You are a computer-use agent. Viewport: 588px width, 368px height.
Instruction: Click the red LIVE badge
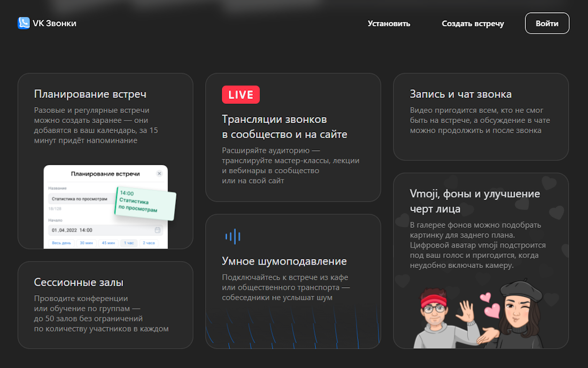(241, 94)
